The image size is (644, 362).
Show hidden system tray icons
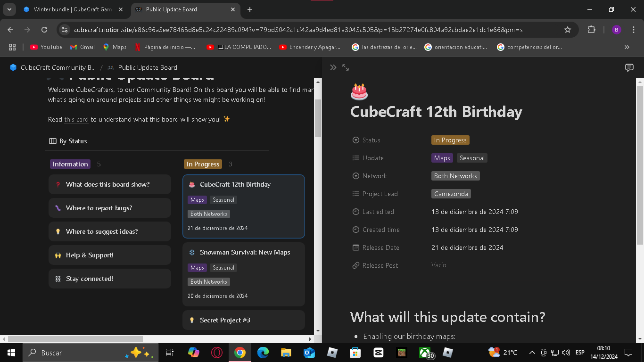point(532,353)
